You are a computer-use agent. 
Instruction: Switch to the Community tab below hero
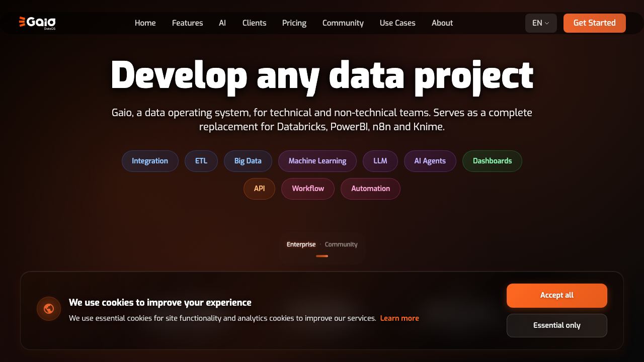coord(341,244)
